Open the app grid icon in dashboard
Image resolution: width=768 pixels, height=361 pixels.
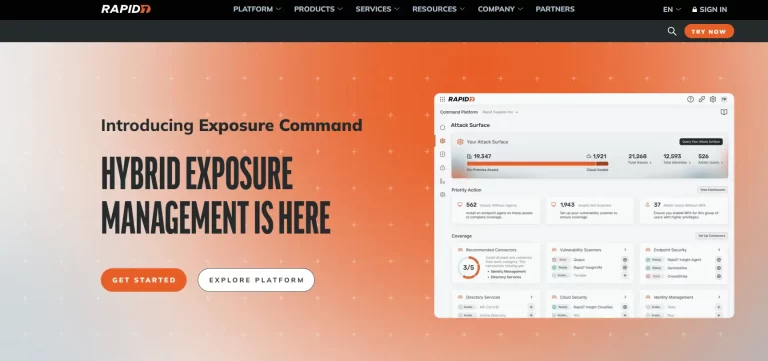coord(442,99)
